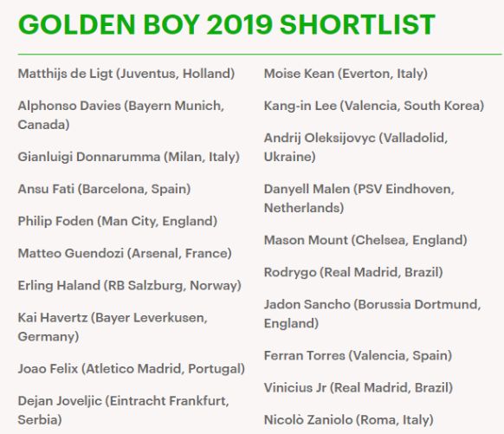This screenshot has width=504, height=434.
Task: Click the Gianluigi Donnarumma list item
Action: click(x=129, y=157)
